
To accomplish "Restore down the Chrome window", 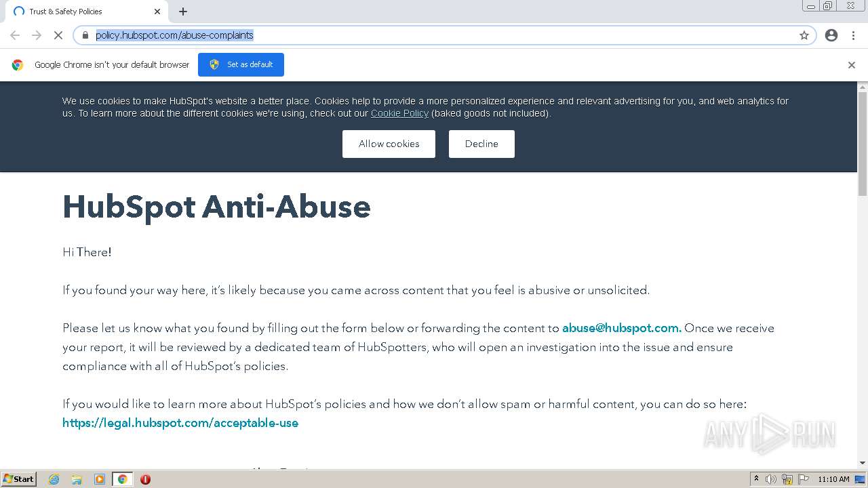I will point(828,6).
